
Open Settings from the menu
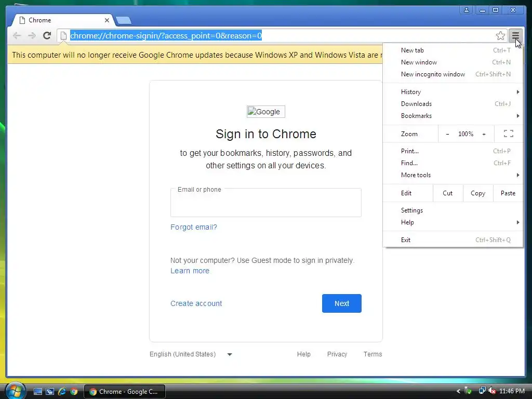click(453, 210)
